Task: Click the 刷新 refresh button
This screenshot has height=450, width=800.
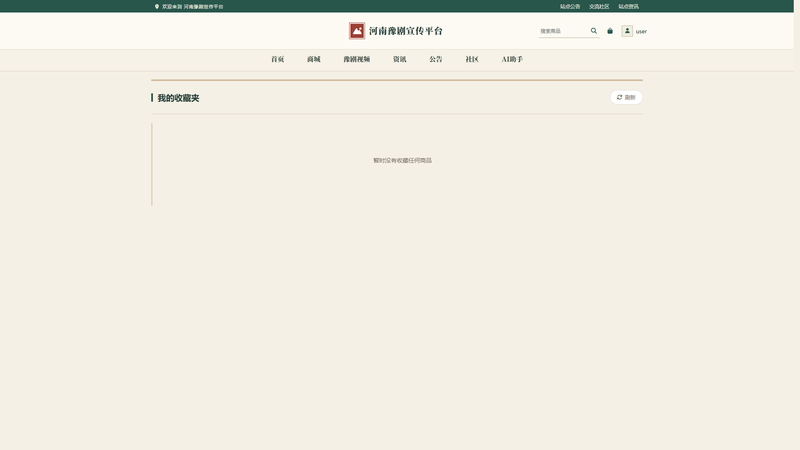Action: pyautogui.click(x=626, y=97)
